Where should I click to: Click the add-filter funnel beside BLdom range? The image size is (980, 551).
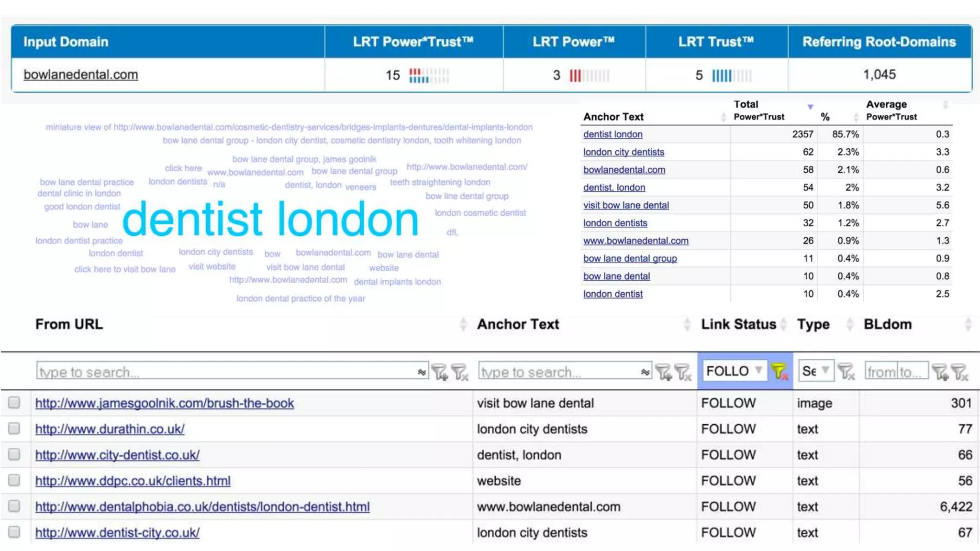tap(940, 372)
